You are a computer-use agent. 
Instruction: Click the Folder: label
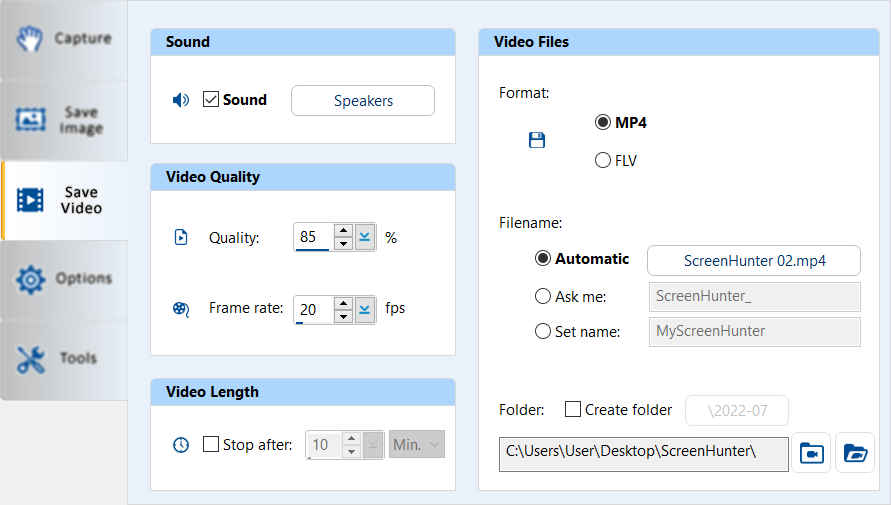pyautogui.click(x=522, y=410)
